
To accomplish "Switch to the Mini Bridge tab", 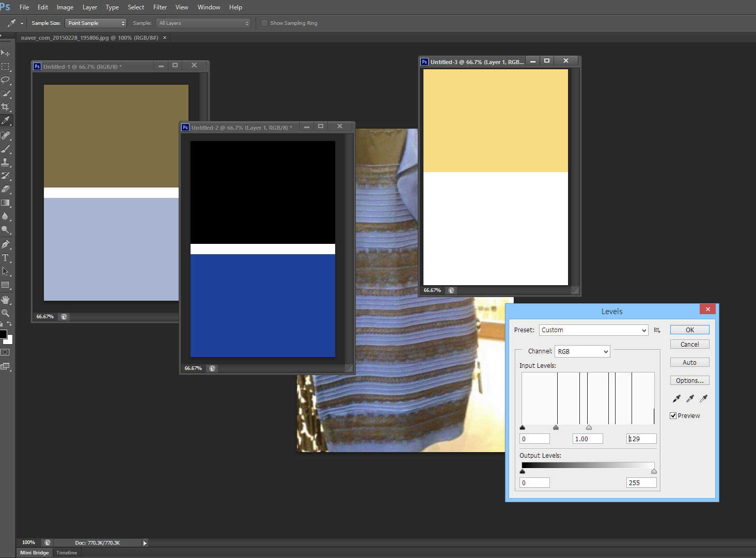I will coord(35,553).
